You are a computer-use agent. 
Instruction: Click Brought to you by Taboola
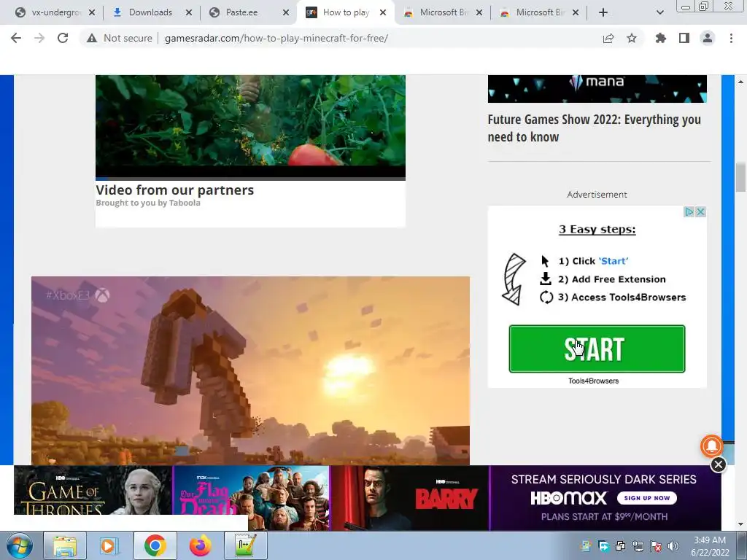point(148,203)
